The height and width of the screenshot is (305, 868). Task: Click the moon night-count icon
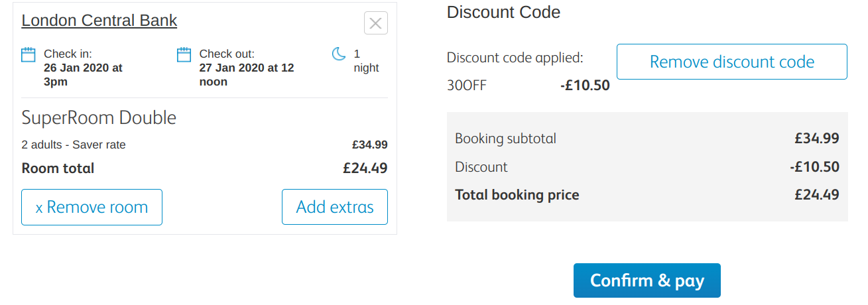tap(339, 54)
